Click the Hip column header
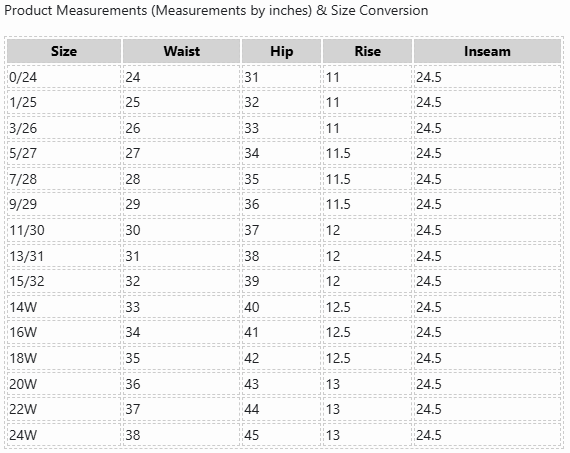Image resolution: width=570 pixels, height=453 pixels. click(x=281, y=51)
